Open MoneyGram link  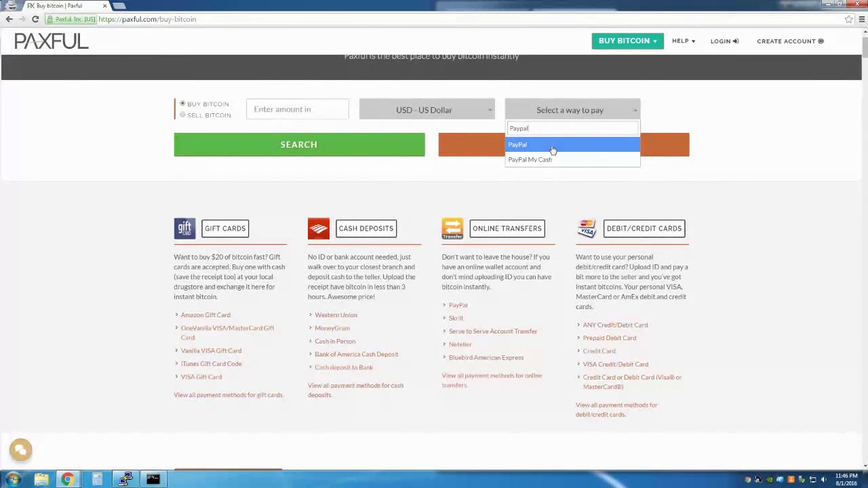[332, 328]
